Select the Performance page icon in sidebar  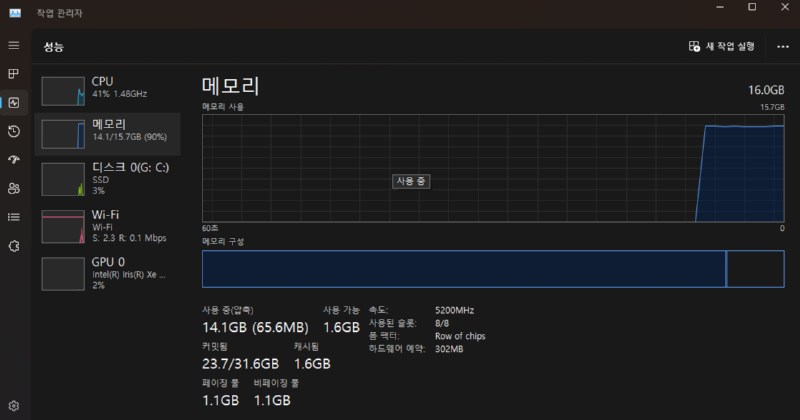(x=14, y=102)
